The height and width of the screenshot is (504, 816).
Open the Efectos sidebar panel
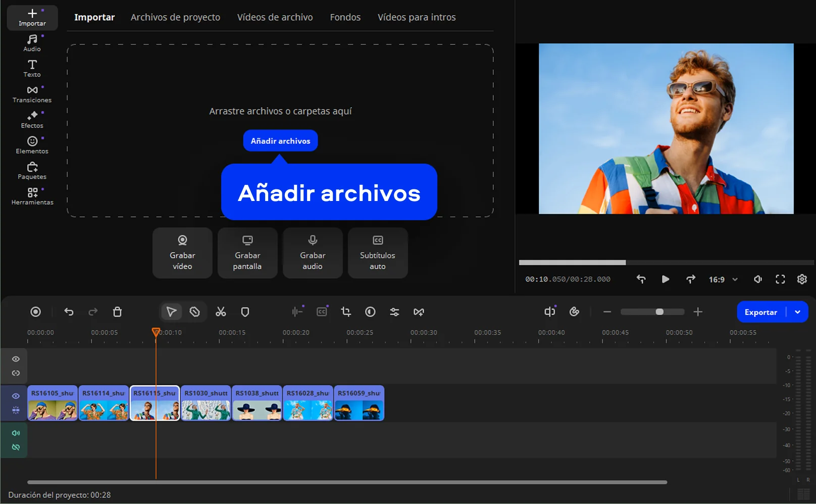click(32, 120)
